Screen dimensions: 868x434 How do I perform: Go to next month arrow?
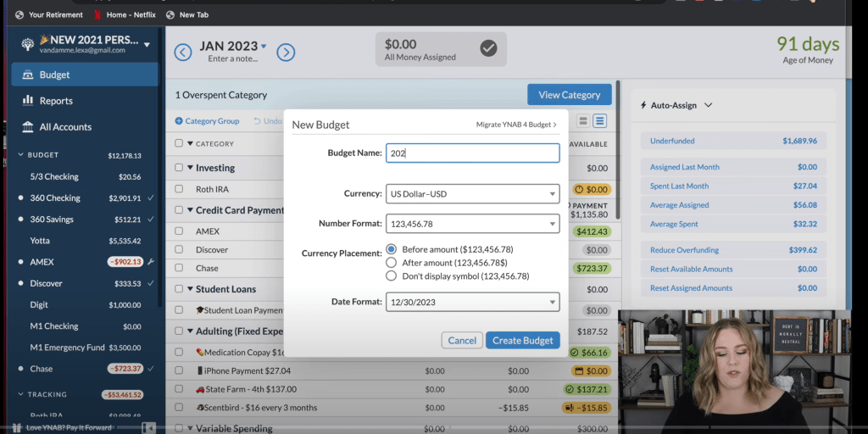click(286, 53)
